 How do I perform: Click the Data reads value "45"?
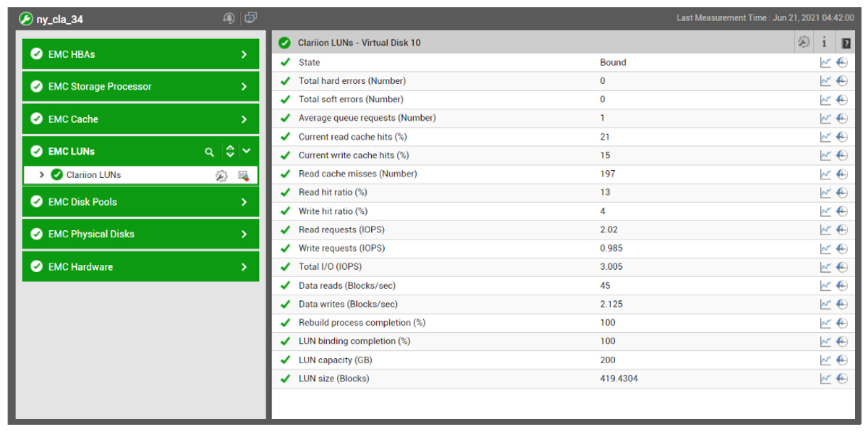point(605,285)
